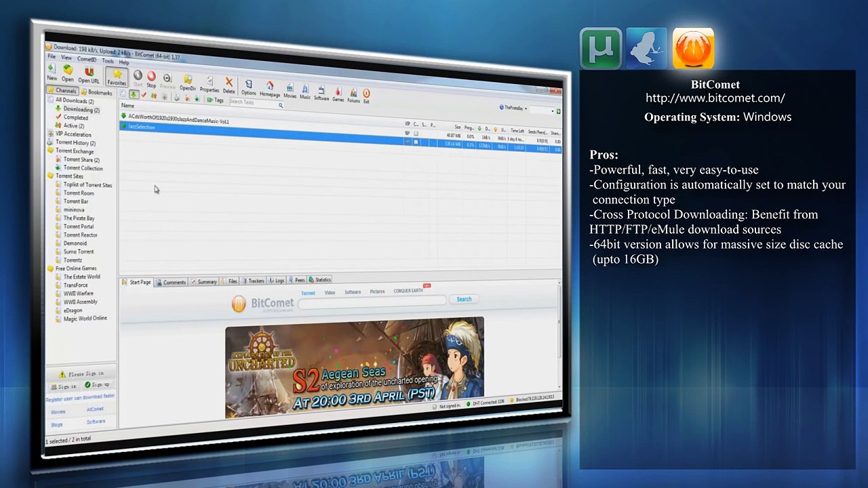Open the Forums toolbar shortcut
The width and height of the screenshot is (868, 488).
tap(353, 94)
